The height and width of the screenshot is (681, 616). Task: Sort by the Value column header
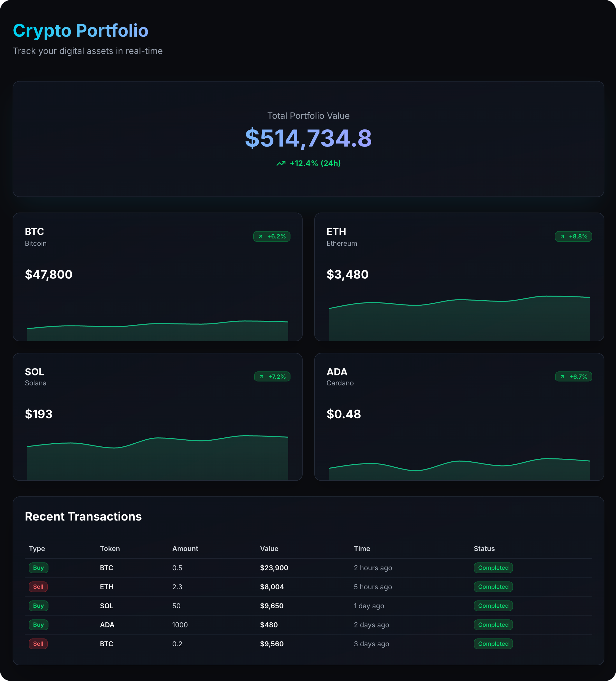tap(269, 549)
